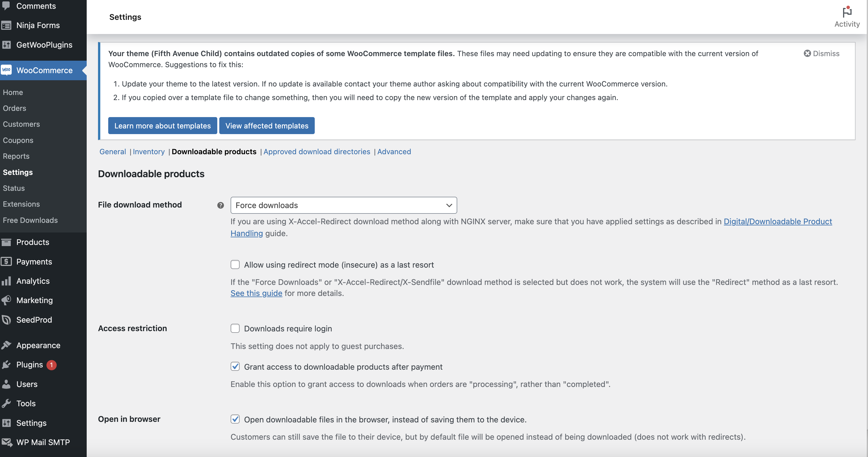This screenshot has height=457, width=868.
Task: Follow the See this guide link
Action: tap(256, 293)
